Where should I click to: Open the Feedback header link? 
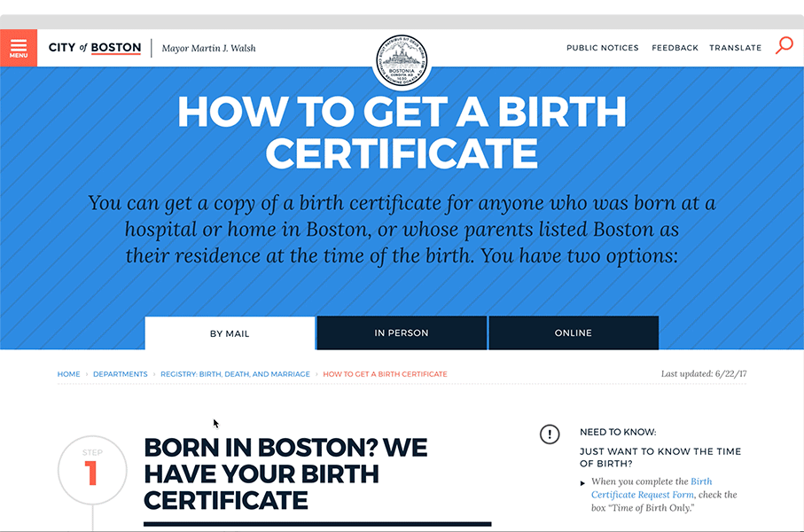coord(675,48)
